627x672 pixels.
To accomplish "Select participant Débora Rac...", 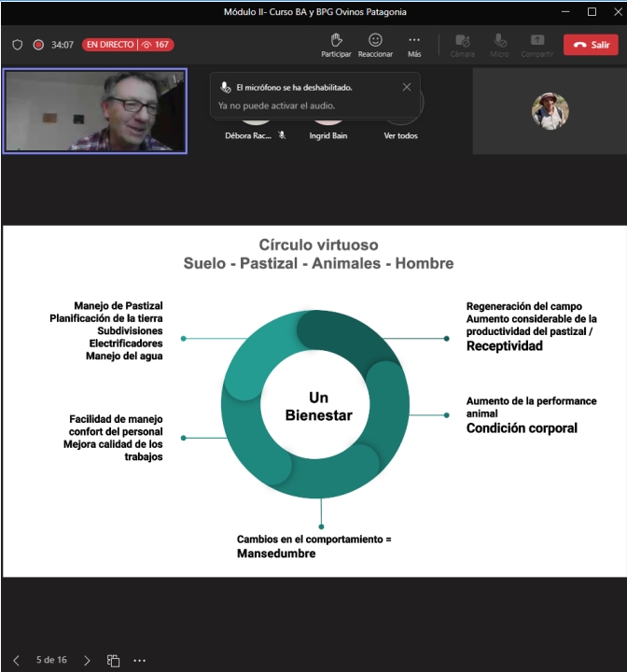I will 248,135.
